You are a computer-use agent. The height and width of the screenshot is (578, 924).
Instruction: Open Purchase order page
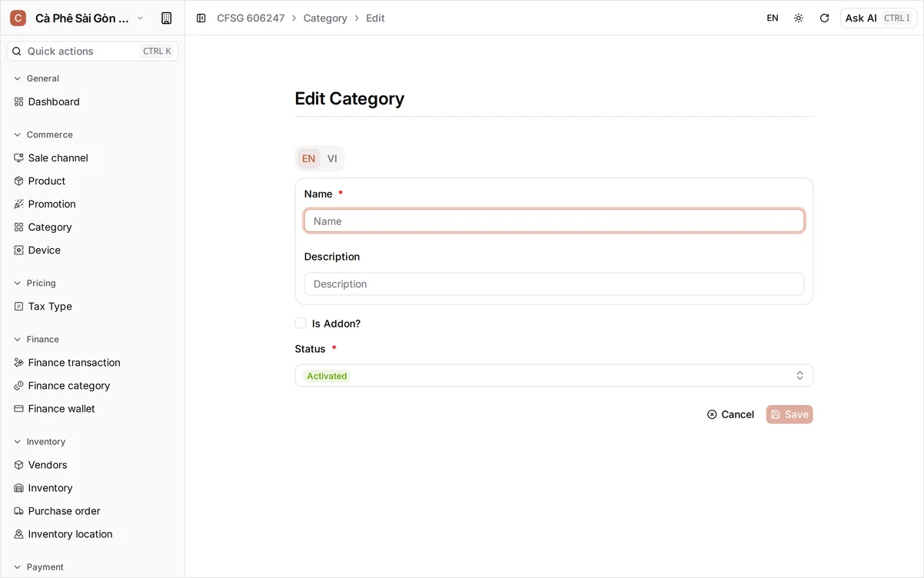64,510
